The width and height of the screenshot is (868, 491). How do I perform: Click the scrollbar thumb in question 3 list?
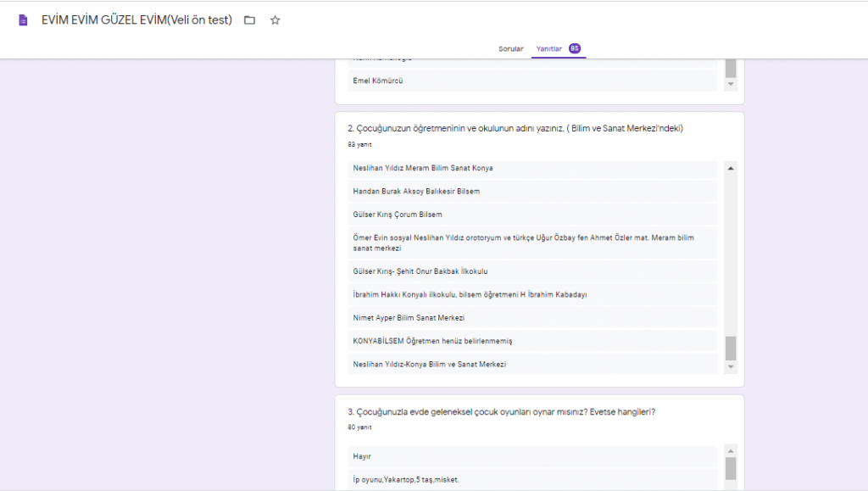click(731, 468)
